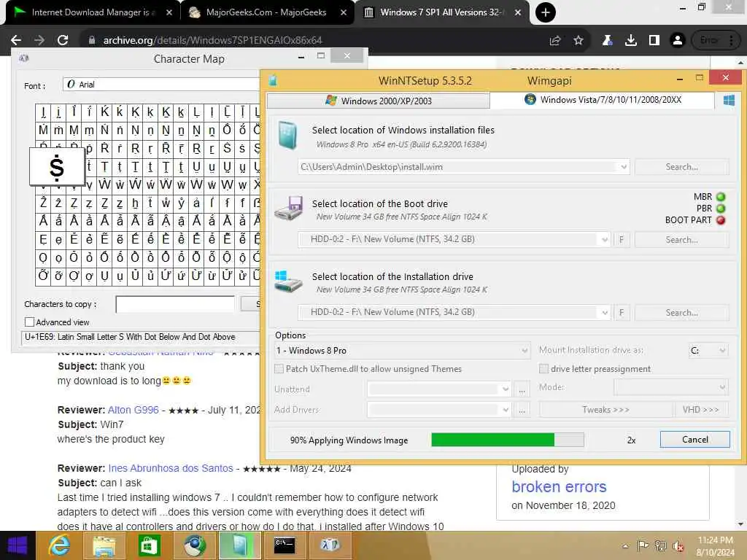747x560 pixels.
Task: Open Alton G996 reviewer profile
Action: coord(133,410)
